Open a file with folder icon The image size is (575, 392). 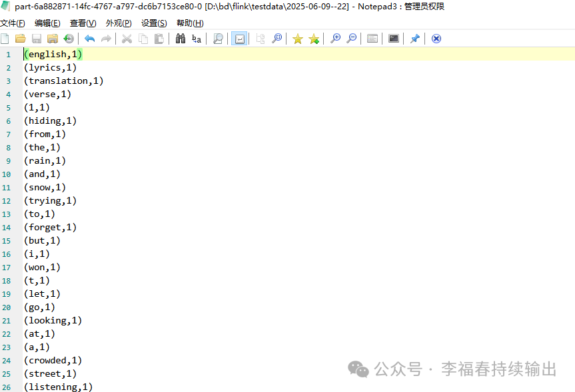[x=21, y=39]
